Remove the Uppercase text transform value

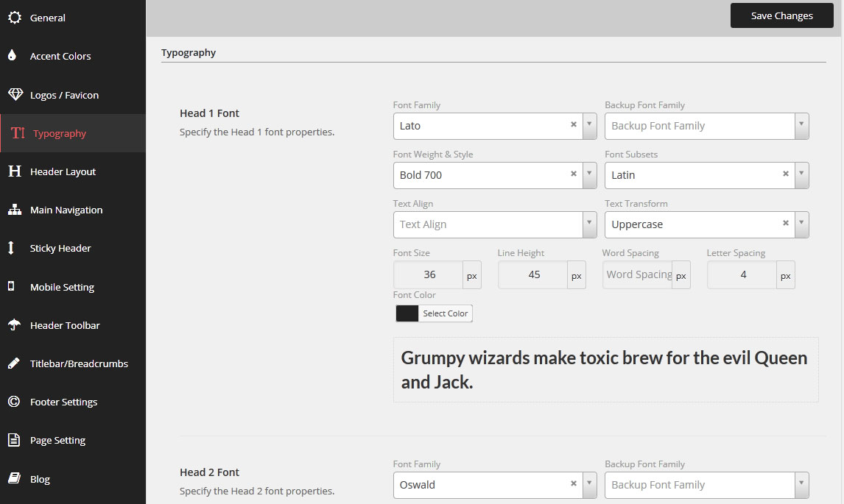click(786, 224)
